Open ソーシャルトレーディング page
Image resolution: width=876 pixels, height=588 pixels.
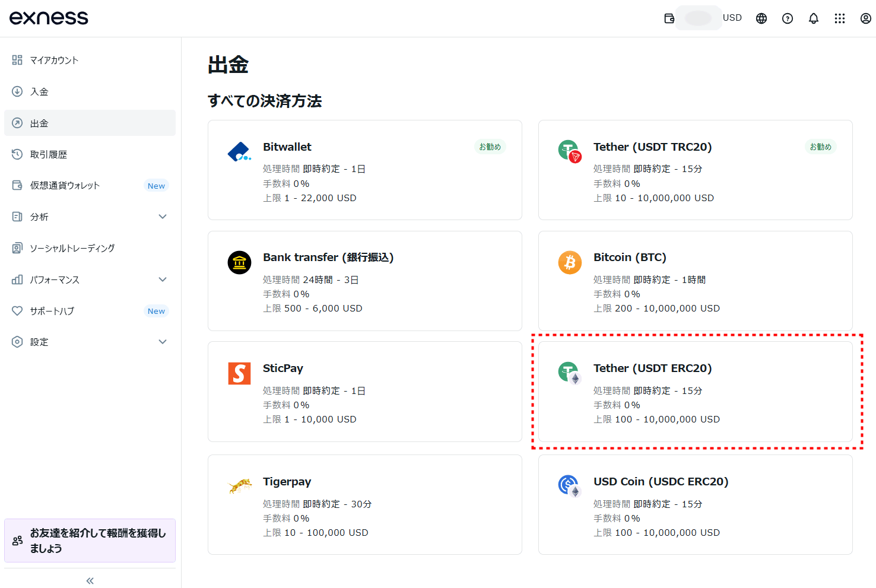90,248
